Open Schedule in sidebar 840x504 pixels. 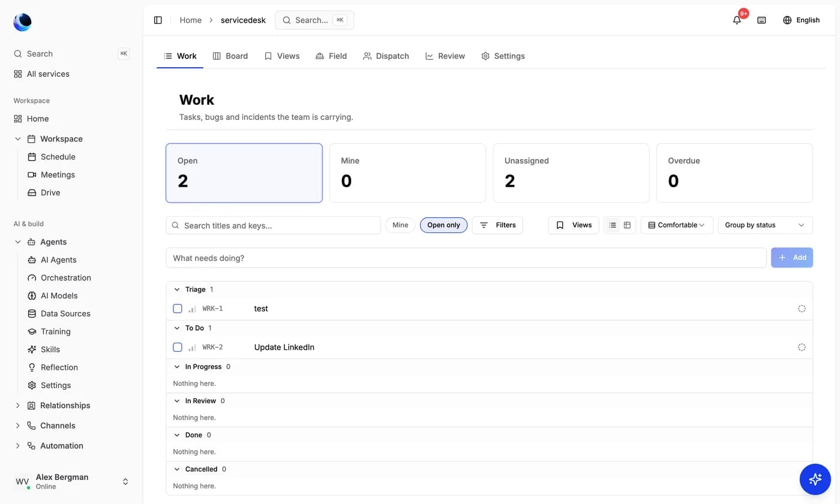tap(51, 157)
